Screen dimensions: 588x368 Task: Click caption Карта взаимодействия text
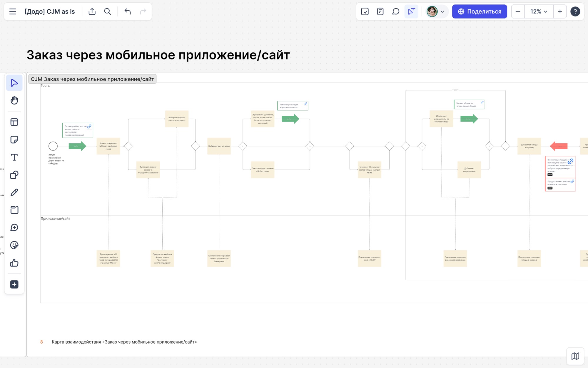pyautogui.click(x=124, y=342)
